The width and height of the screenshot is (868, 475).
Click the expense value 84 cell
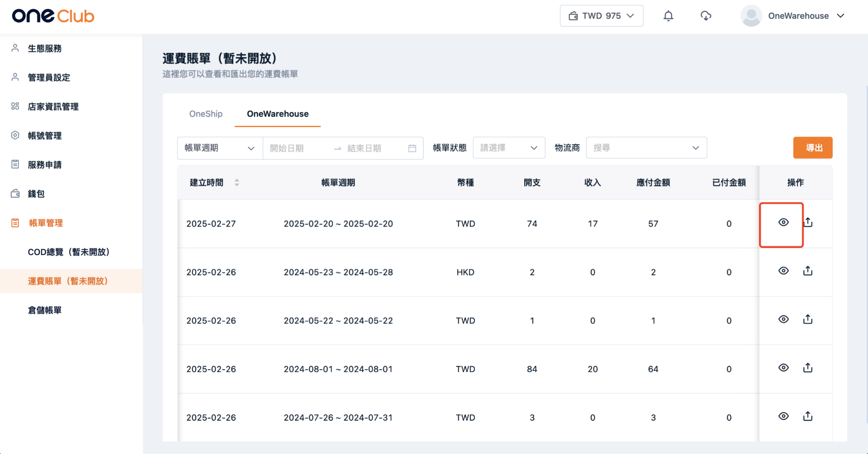(x=532, y=369)
